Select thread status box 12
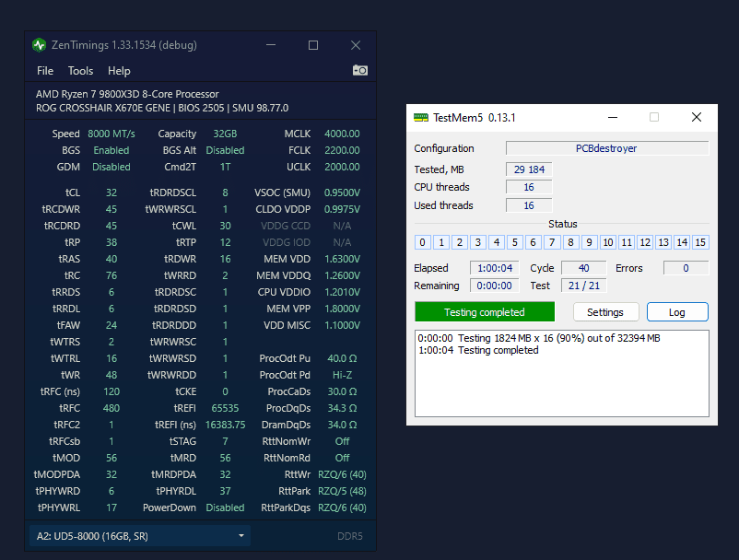 (x=645, y=242)
